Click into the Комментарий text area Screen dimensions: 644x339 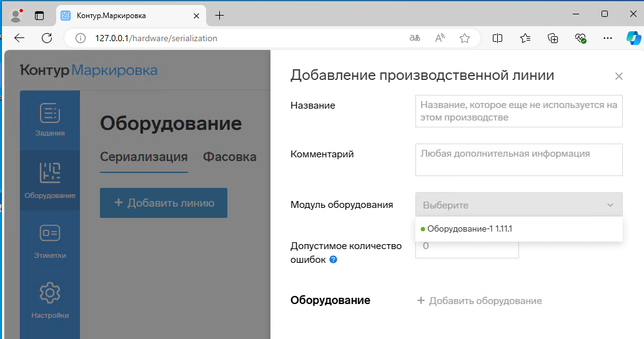(518, 160)
